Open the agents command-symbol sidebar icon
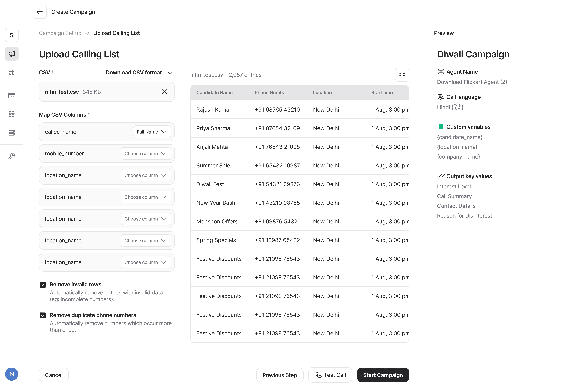588x392 pixels. pyautogui.click(x=12, y=72)
